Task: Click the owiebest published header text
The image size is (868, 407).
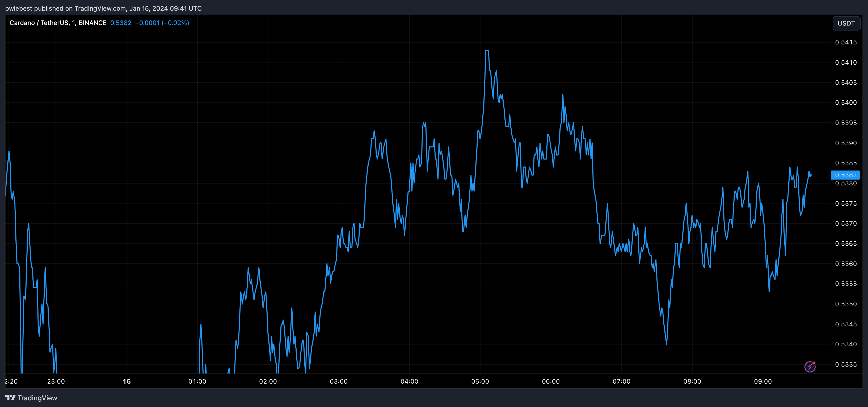Action: (x=103, y=8)
